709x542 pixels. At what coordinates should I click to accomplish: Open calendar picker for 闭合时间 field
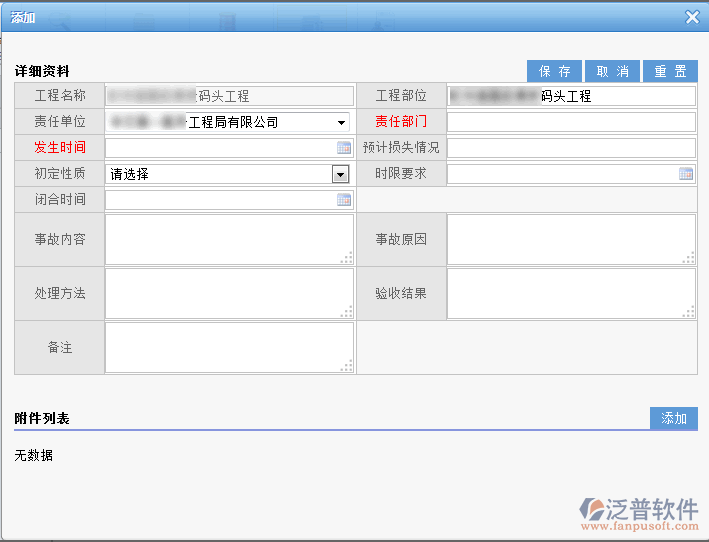(344, 200)
